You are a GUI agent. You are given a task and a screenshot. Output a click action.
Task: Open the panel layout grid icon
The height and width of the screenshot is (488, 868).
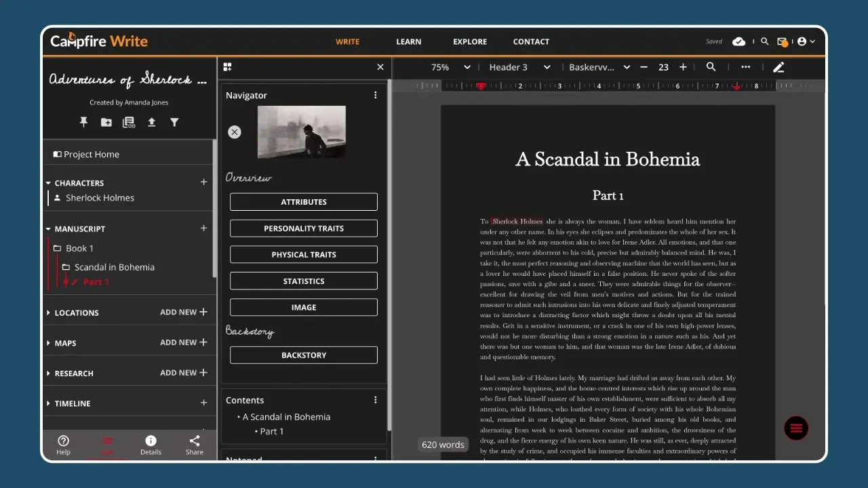227,67
